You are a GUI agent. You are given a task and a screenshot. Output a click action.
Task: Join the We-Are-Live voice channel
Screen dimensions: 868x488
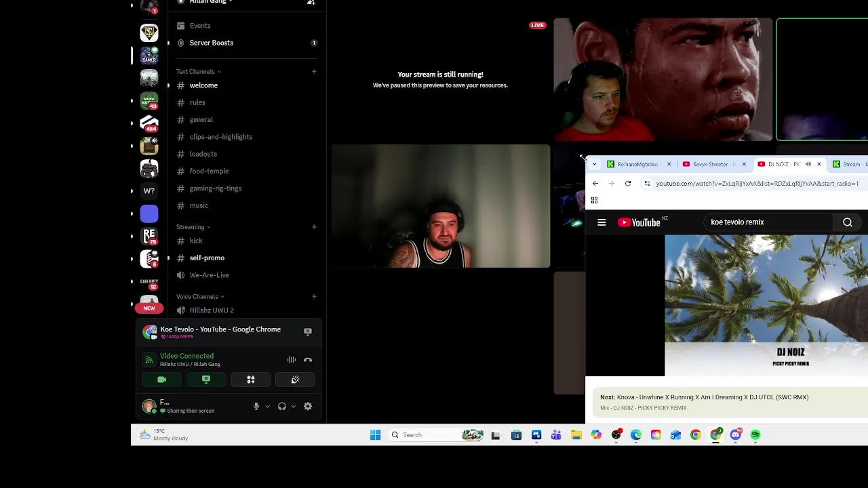click(x=210, y=275)
